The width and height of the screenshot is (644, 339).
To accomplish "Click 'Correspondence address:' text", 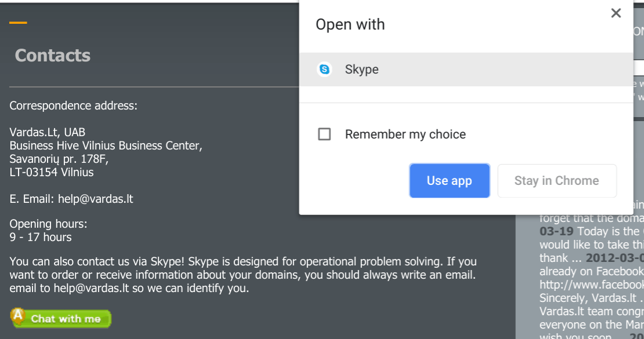I will (x=74, y=106).
